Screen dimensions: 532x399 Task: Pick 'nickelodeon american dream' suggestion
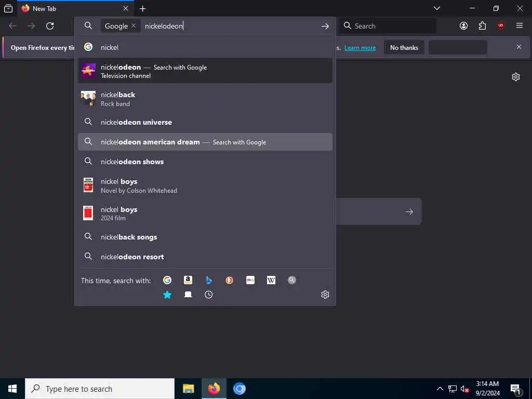click(x=205, y=142)
